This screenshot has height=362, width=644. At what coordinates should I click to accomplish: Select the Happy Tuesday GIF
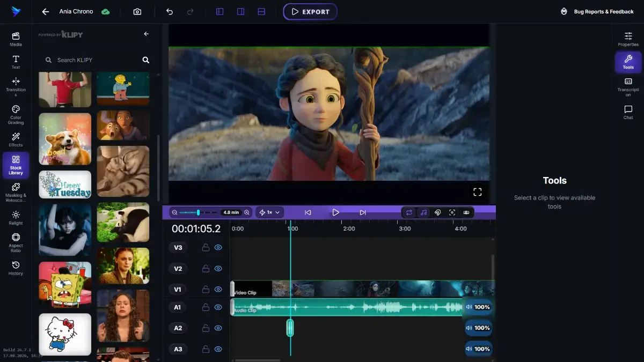click(65, 184)
